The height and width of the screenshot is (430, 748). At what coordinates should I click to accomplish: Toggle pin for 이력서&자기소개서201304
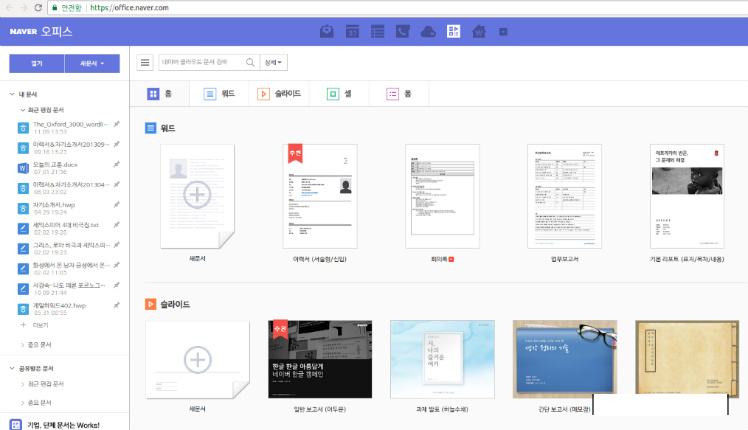pyautogui.click(x=116, y=184)
